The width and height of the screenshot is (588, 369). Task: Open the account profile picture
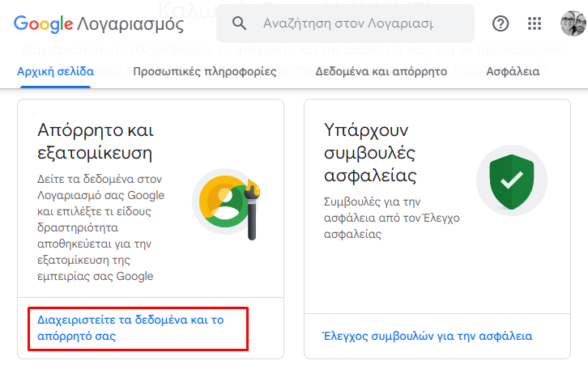(573, 23)
